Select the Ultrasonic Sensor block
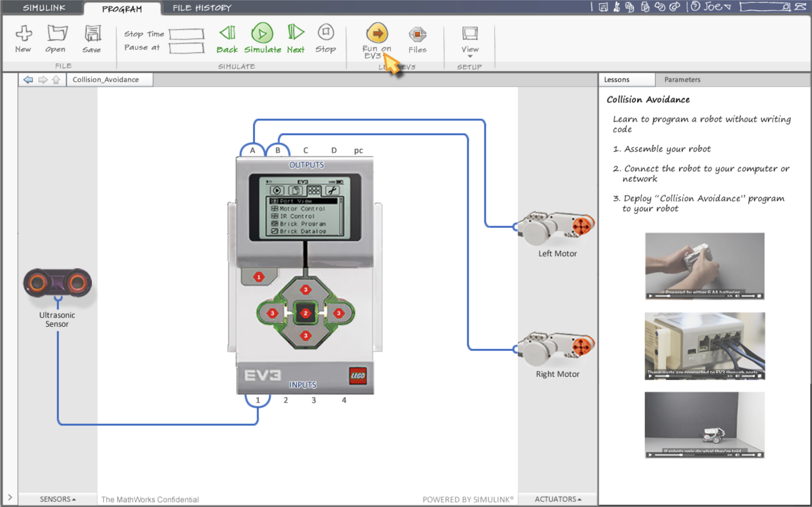The width and height of the screenshot is (812, 507). (57, 283)
